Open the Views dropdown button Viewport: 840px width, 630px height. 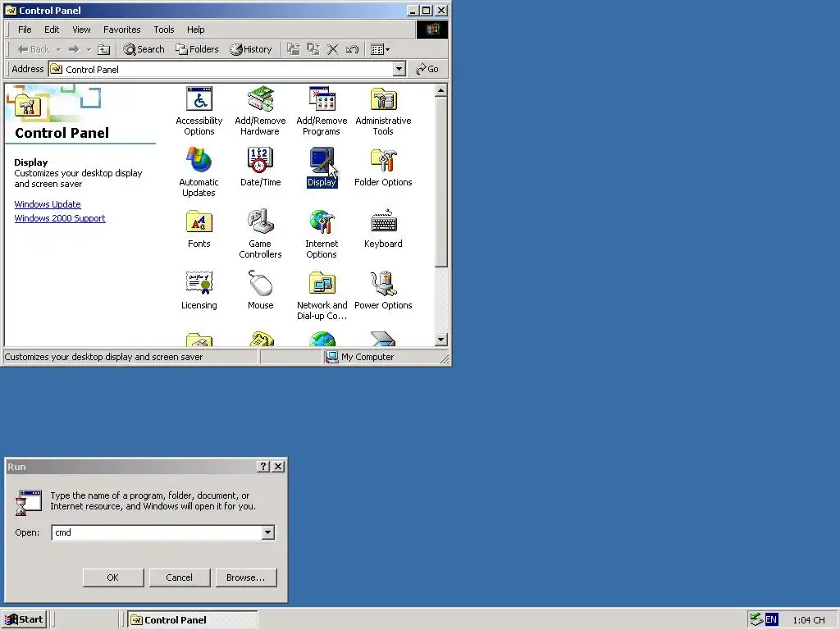[x=381, y=49]
